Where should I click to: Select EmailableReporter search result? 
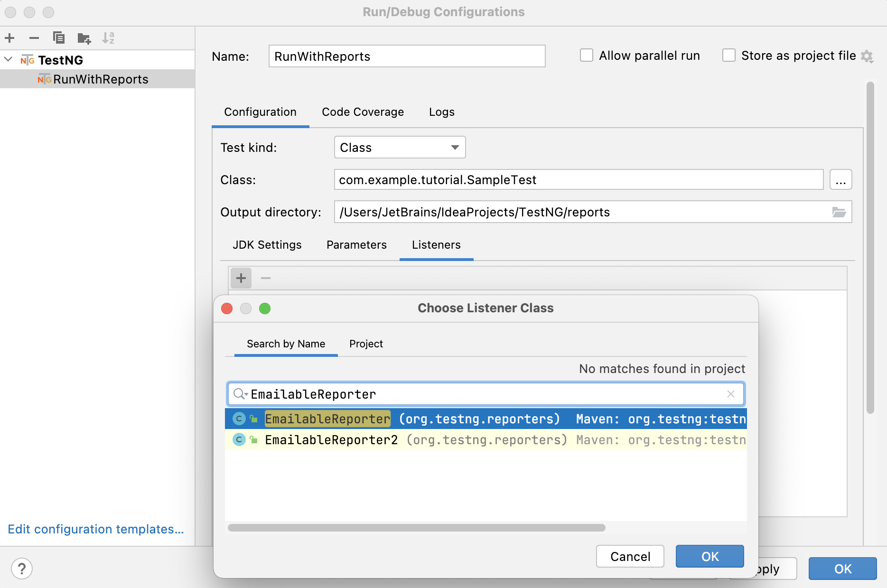[486, 419]
